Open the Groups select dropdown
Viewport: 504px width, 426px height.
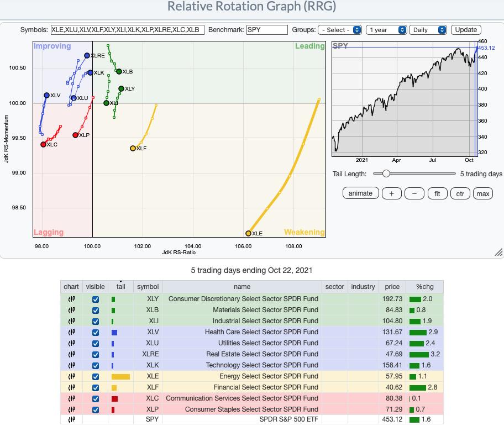(340, 30)
